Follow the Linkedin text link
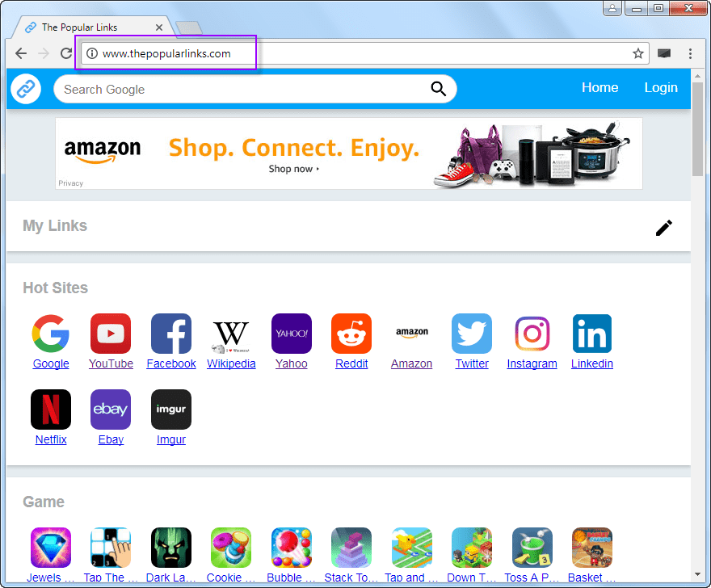711x588 pixels. [592, 363]
